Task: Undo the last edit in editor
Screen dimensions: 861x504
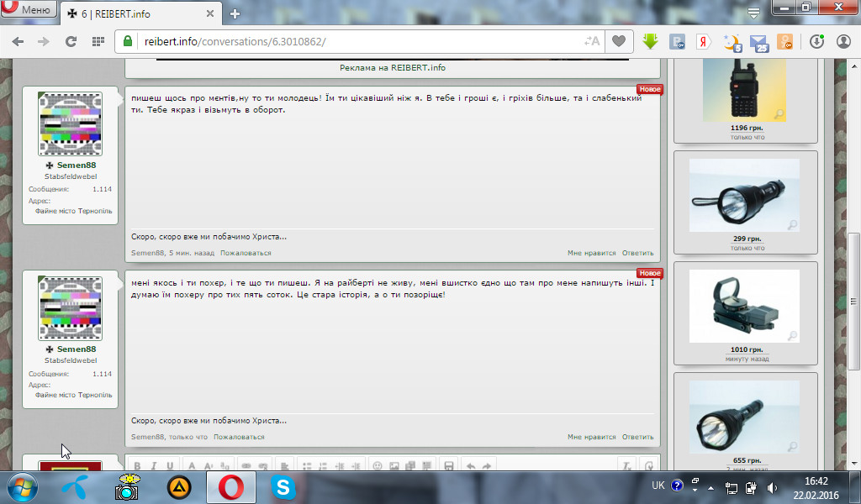Action: pyautogui.click(x=471, y=465)
